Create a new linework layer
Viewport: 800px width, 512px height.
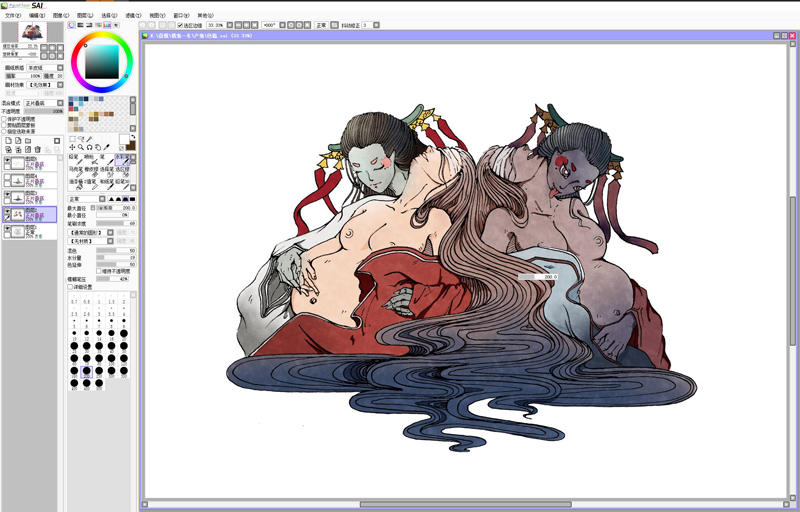[18, 141]
